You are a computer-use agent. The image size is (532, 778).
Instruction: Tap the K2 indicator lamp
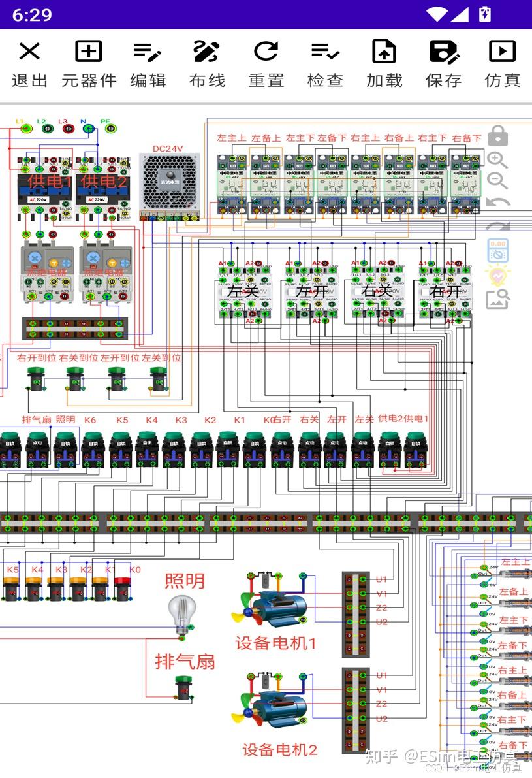coord(79,589)
